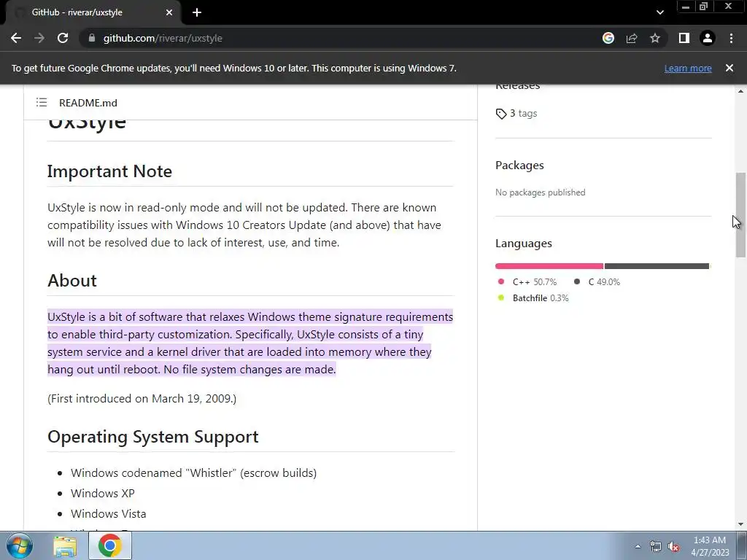The image size is (747, 560).
Task: Open the Learn more link
Action: click(x=688, y=68)
